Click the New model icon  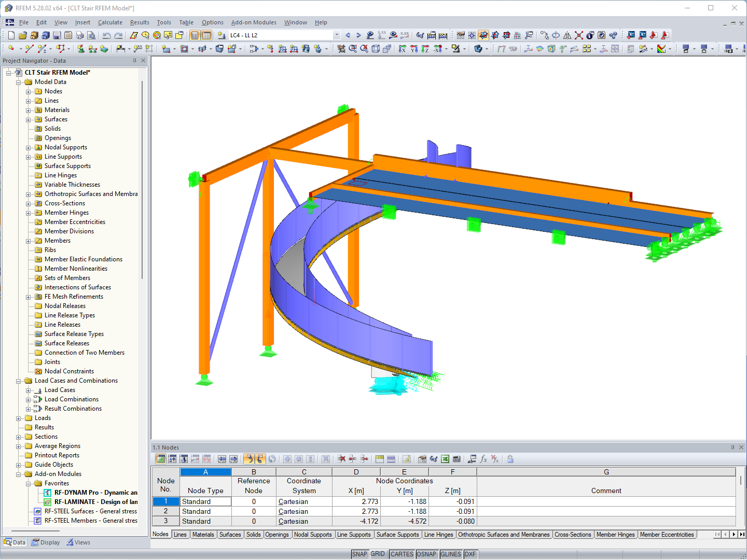(11, 35)
